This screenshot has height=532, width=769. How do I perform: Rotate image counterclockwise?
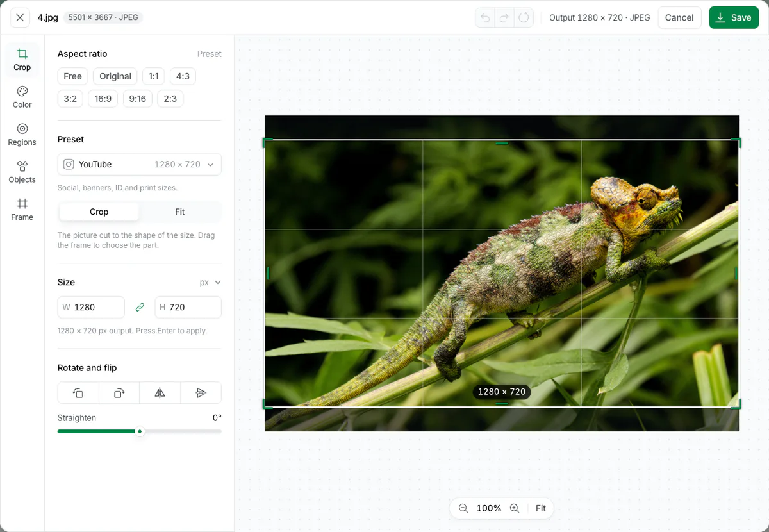pos(78,393)
